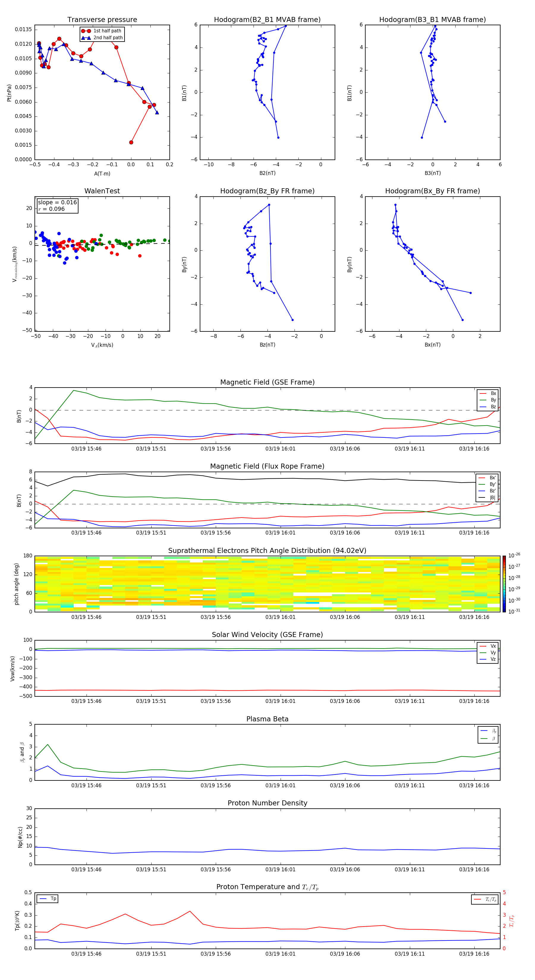Click the green β legend line in Plasma Beta plot
The height and width of the screenshot is (980, 535).
point(484,739)
